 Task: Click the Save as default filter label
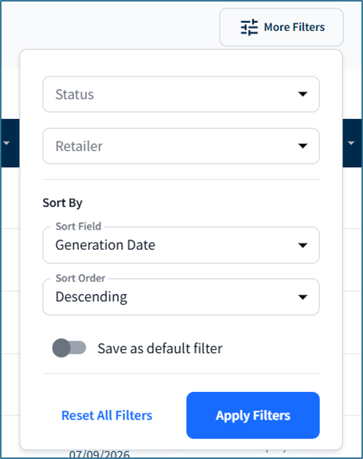click(x=160, y=349)
